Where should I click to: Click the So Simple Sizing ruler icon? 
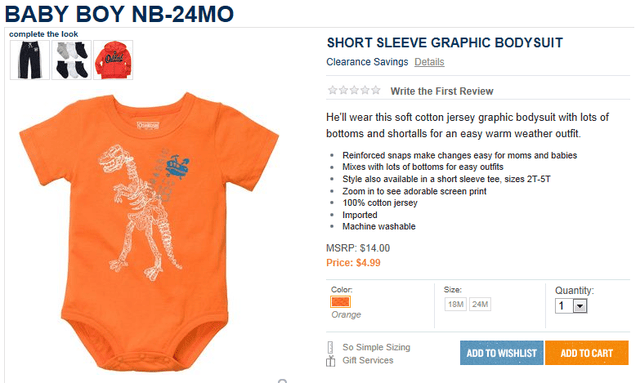pos(330,347)
